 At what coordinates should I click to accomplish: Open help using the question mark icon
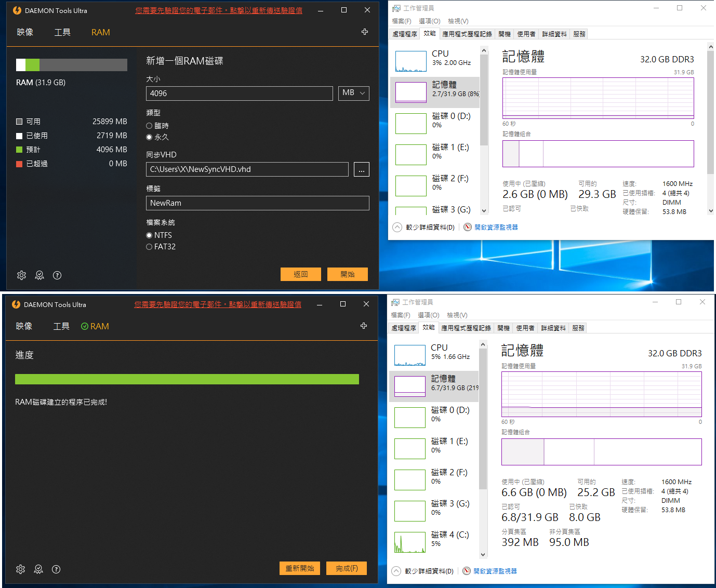pos(57,275)
